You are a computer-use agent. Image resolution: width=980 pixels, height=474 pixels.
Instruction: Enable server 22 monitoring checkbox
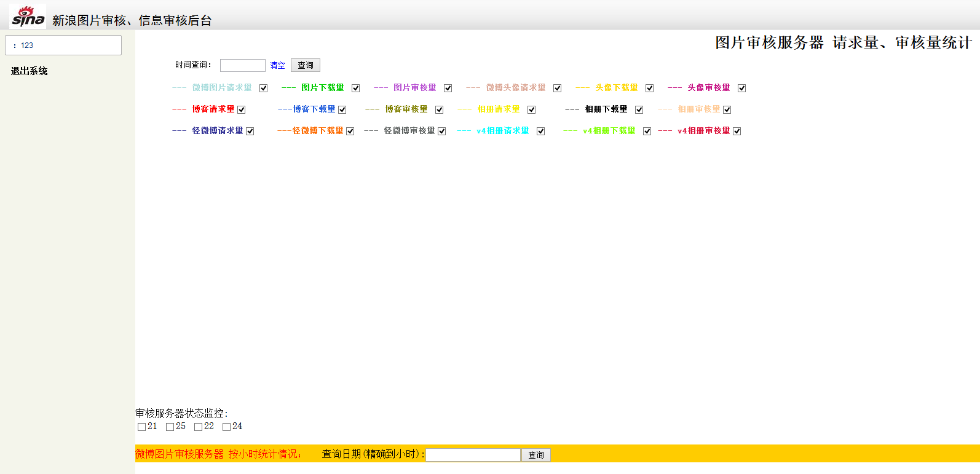pyautogui.click(x=198, y=427)
